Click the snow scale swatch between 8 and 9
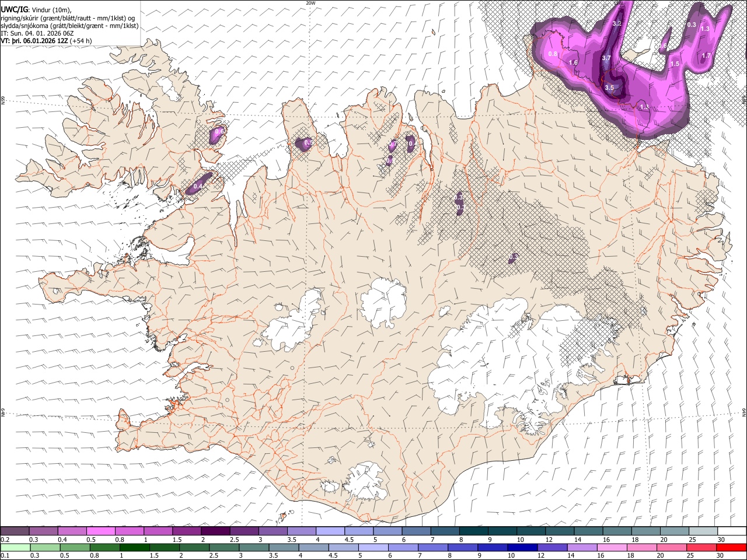The height and width of the screenshot is (560, 747). 474,531
